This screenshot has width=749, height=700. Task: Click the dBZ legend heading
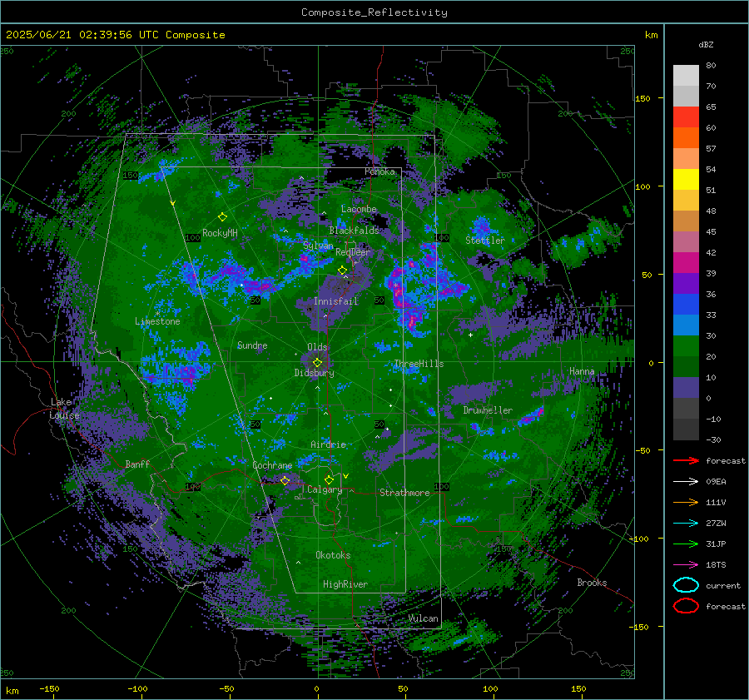coord(706,44)
